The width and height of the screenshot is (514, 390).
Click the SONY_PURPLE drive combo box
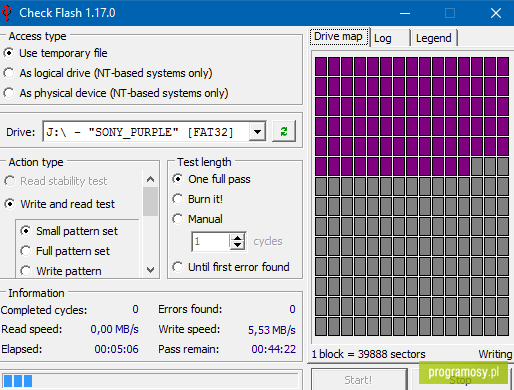tap(154, 132)
